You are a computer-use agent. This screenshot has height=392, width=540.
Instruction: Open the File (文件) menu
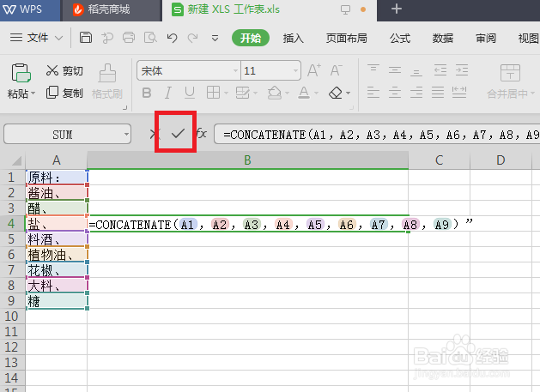pos(36,38)
